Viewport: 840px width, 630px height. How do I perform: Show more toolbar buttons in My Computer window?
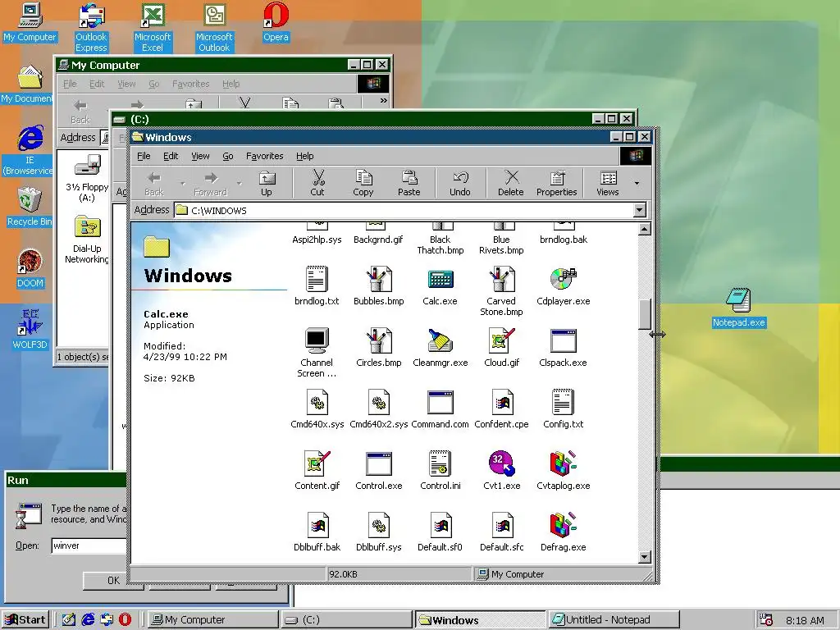click(x=384, y=101)
